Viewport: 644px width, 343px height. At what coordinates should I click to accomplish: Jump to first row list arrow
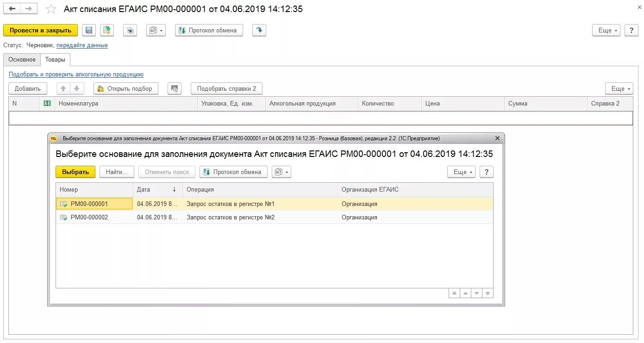[x=455, y=293]
